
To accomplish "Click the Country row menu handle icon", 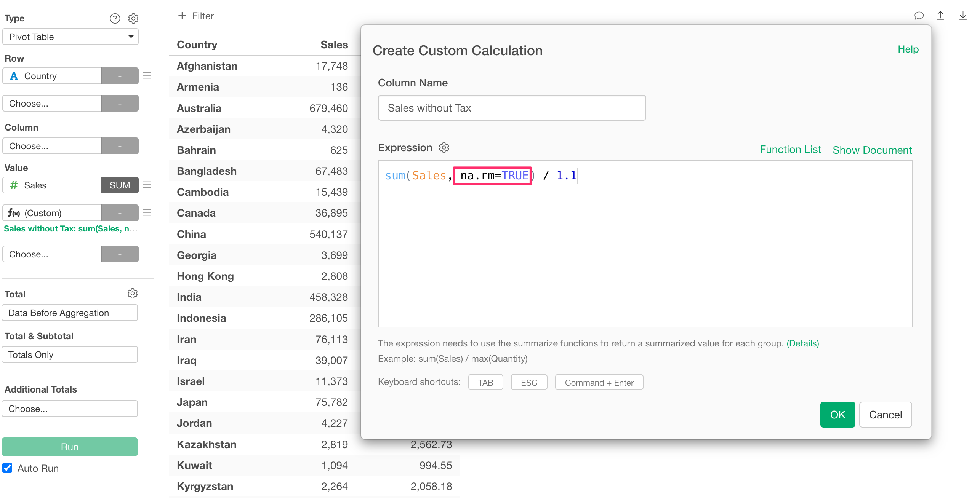I will [x=147, y=76].
